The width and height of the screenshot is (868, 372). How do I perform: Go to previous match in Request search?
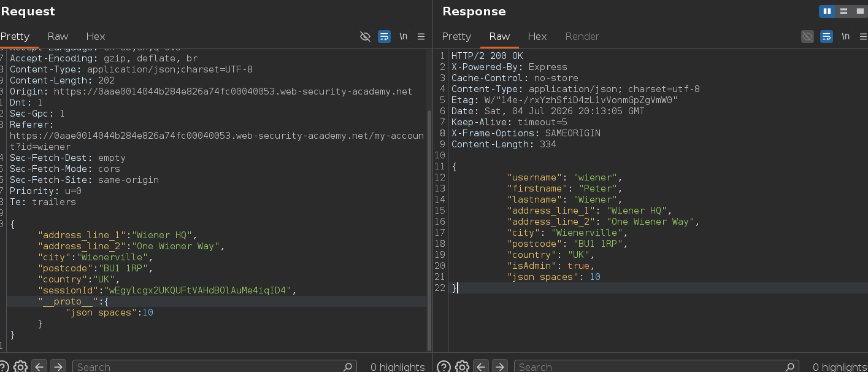39,366
